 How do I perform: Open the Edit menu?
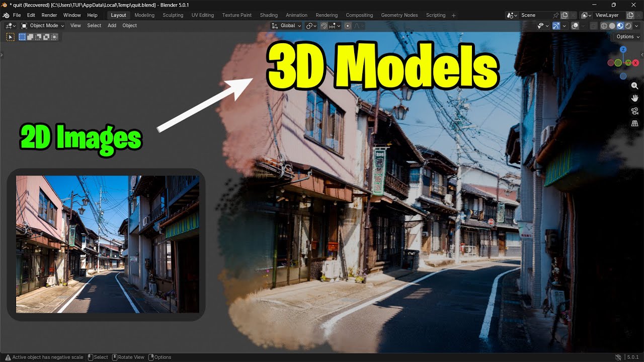pyautogui.click(x=31, y=15)
